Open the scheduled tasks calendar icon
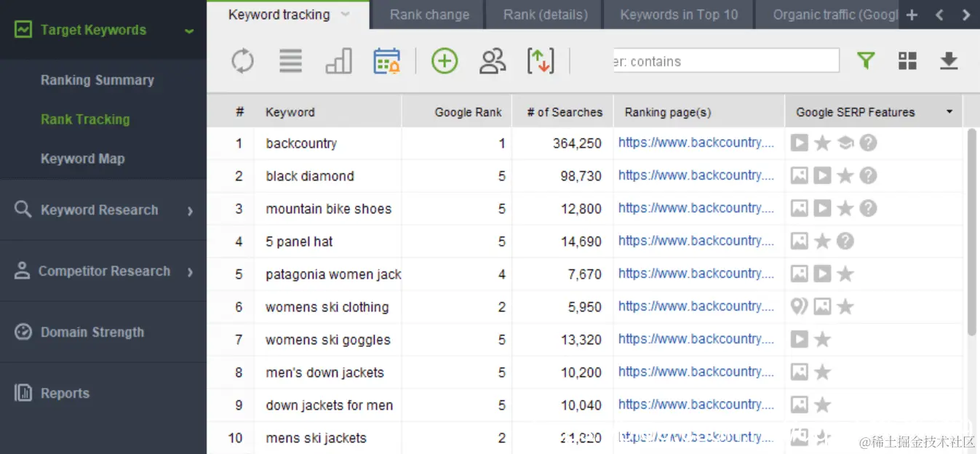 click(386, 61)
